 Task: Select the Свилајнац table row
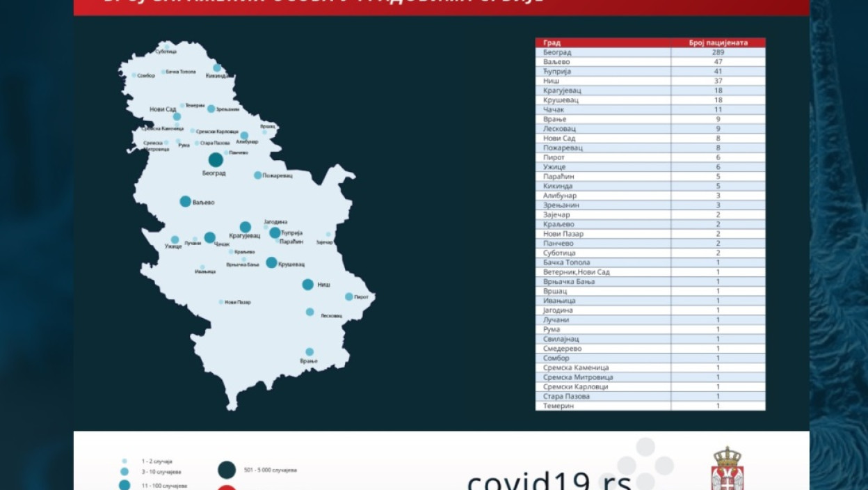pos(650,339)
